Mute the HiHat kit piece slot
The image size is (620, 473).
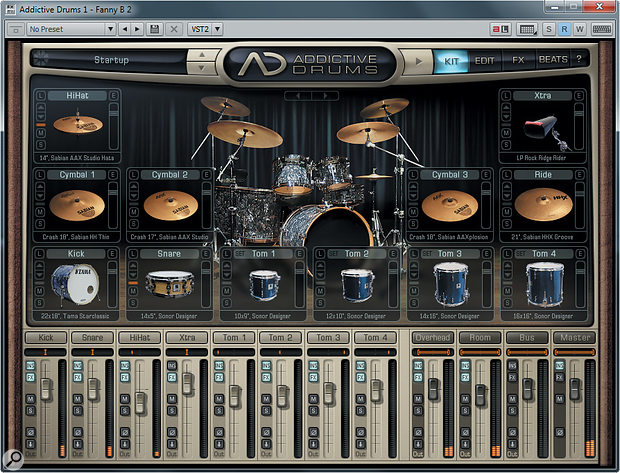tap(40, 133)
